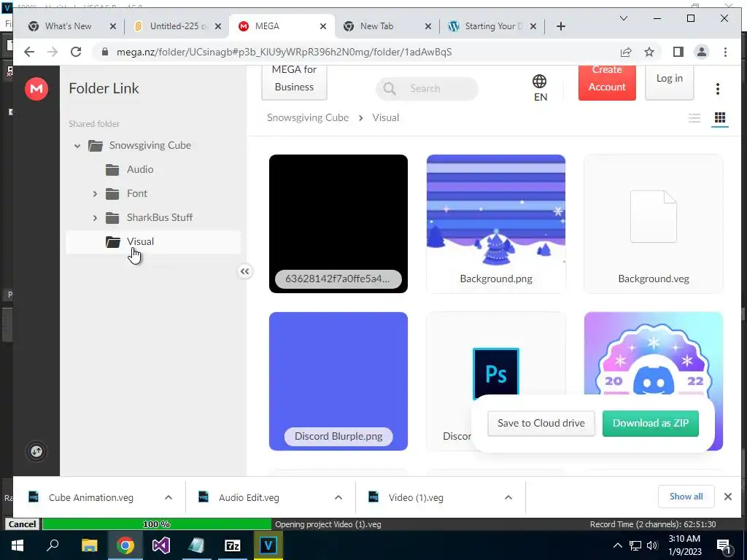Select the 63628142f7a0ffe5a4 black thumbnail
This screenshot has width=747, height=560.
pos(338,224)
